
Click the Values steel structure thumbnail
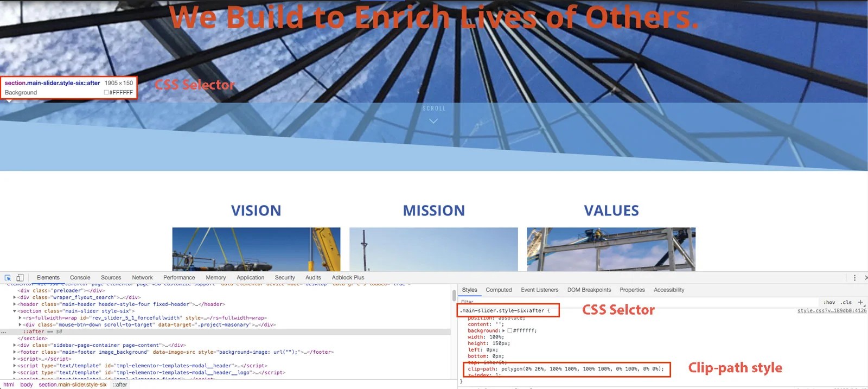[x=611, y=249]
